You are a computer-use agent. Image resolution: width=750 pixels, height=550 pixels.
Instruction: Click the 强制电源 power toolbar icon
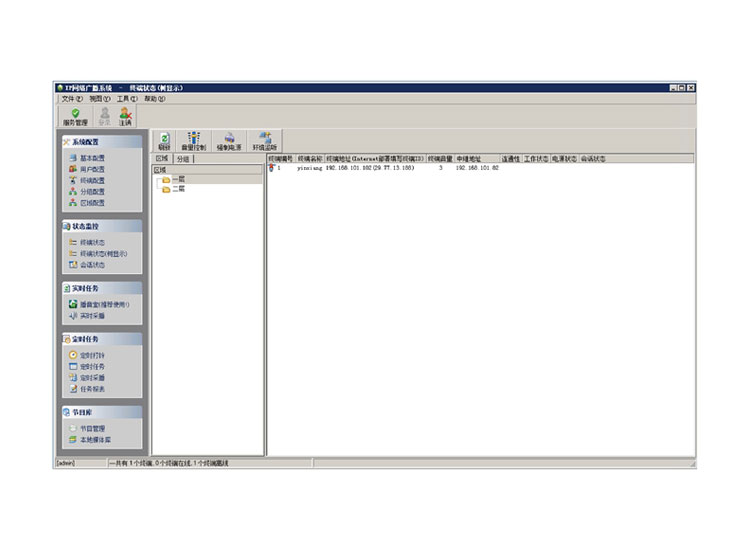point(229,141)
